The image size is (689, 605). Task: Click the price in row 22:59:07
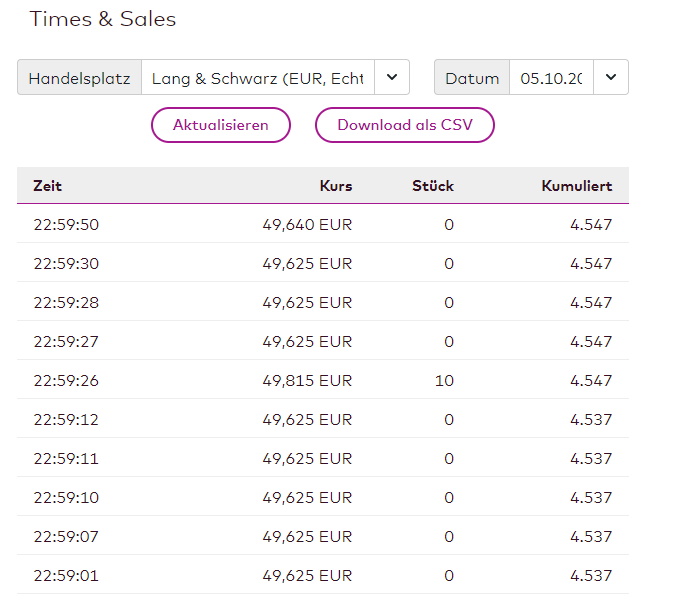pos(307,536)
